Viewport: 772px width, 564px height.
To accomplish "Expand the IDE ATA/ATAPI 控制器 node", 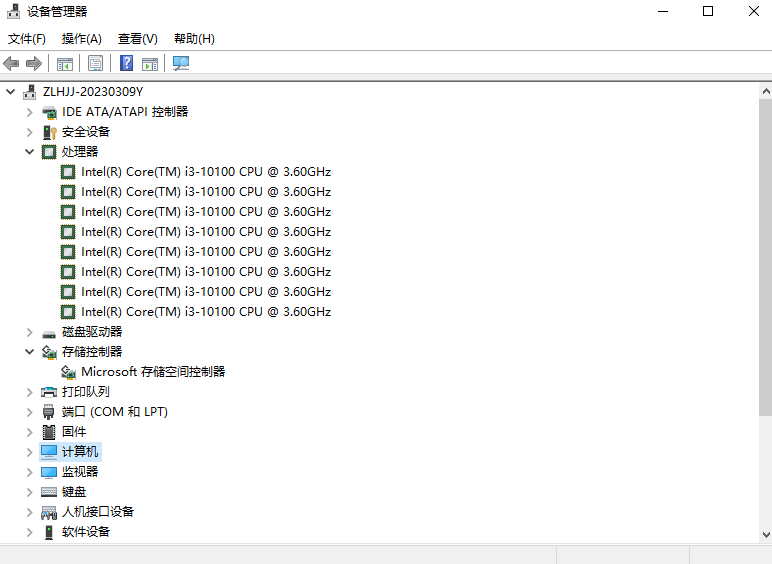I will point(30,112).
